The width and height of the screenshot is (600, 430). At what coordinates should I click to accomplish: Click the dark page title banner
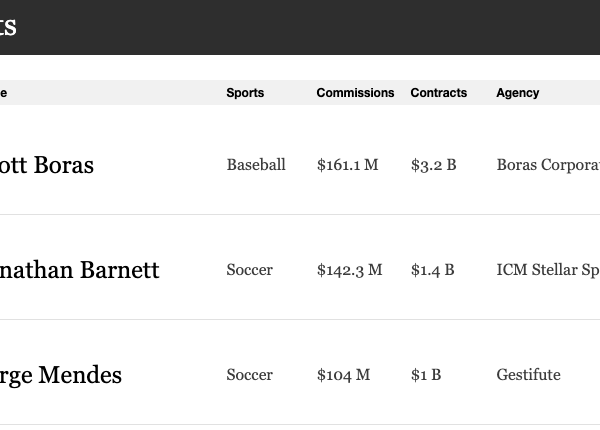(x=300, y=27)
